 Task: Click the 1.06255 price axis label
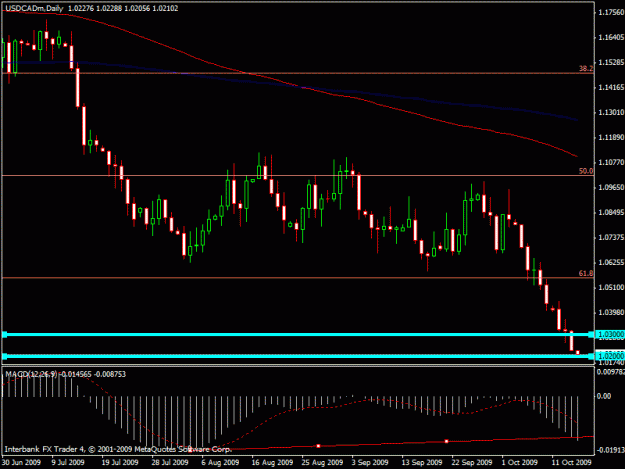pyautogui.click(x=611, y=262)
